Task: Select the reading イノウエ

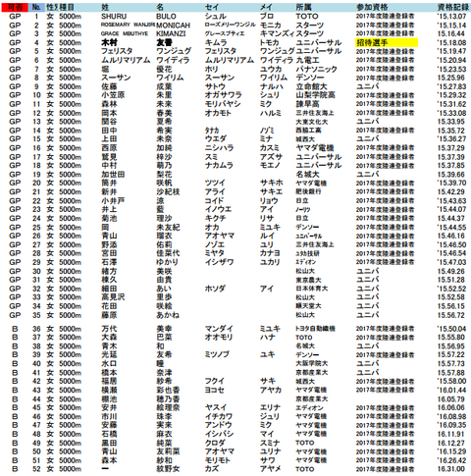Action: 218,209
